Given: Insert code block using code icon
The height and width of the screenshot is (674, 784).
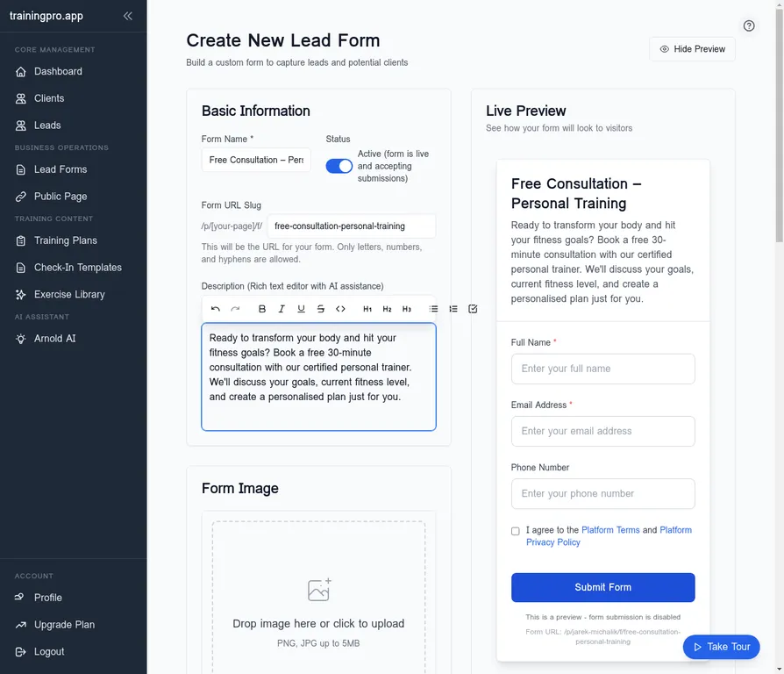Looking at the screenshot, I should pos(340,309).
